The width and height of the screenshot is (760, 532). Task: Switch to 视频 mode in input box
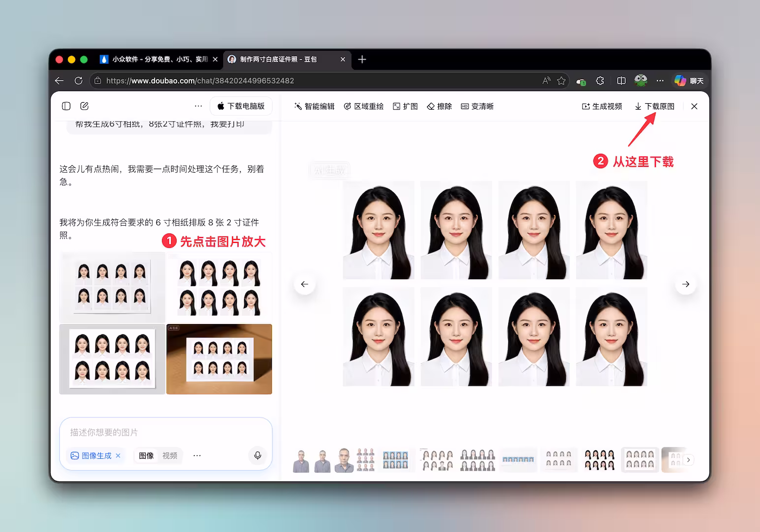170,456
